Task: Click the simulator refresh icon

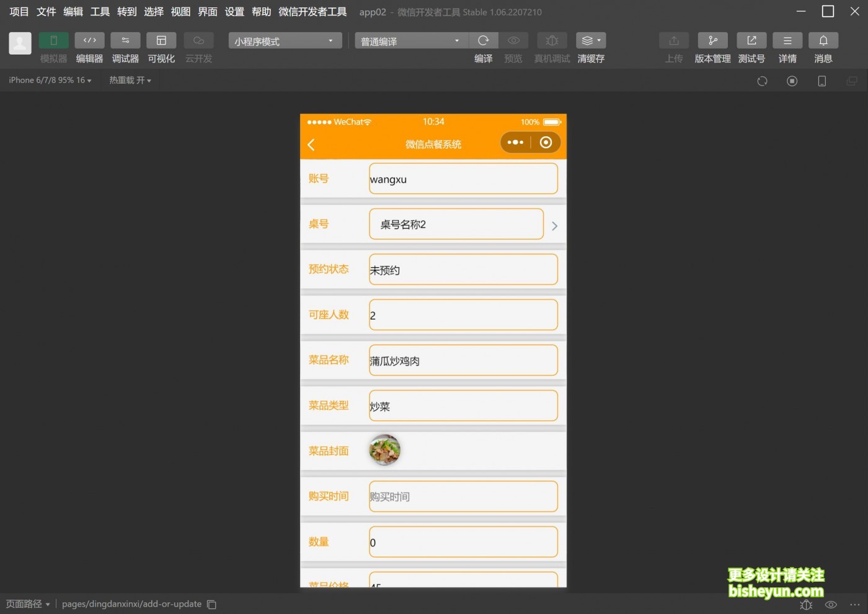Action: click(x=763, y=81)
